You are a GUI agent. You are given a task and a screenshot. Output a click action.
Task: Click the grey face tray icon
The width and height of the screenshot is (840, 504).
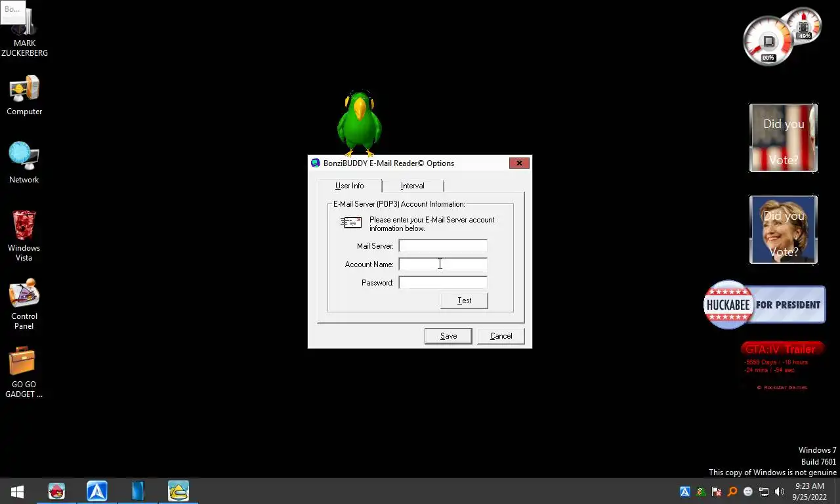[x=748, y=492]
